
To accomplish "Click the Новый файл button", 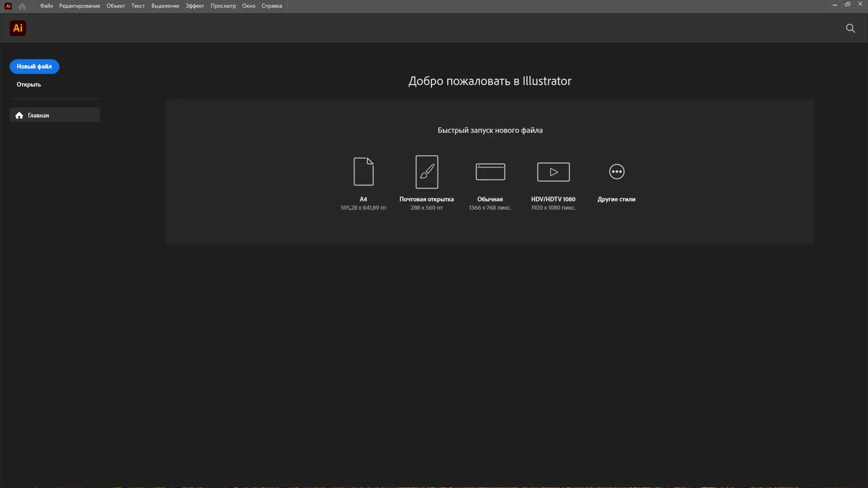I will click(34, 66).
